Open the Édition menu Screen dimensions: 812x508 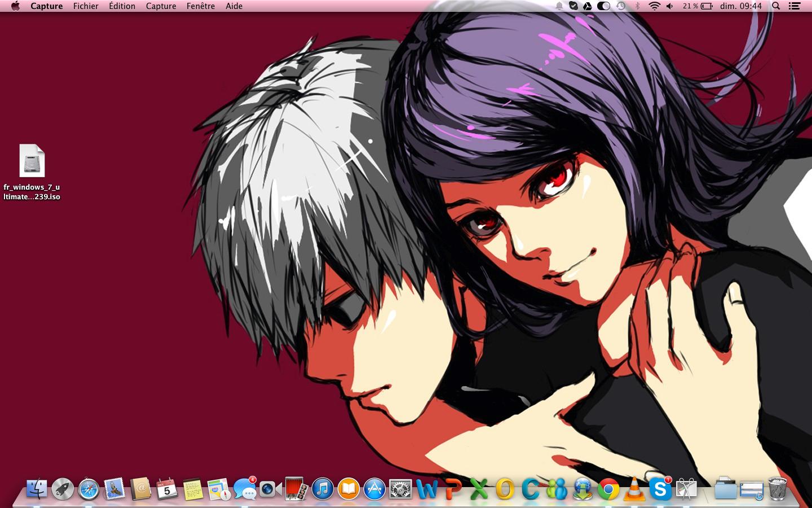point(122,6)
